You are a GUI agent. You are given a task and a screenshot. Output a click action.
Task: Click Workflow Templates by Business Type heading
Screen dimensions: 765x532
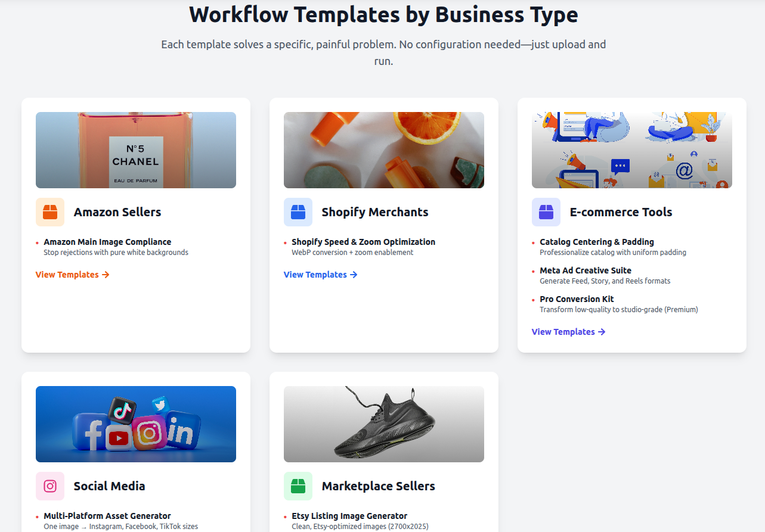pyautogui.click(x=383, y=14)
